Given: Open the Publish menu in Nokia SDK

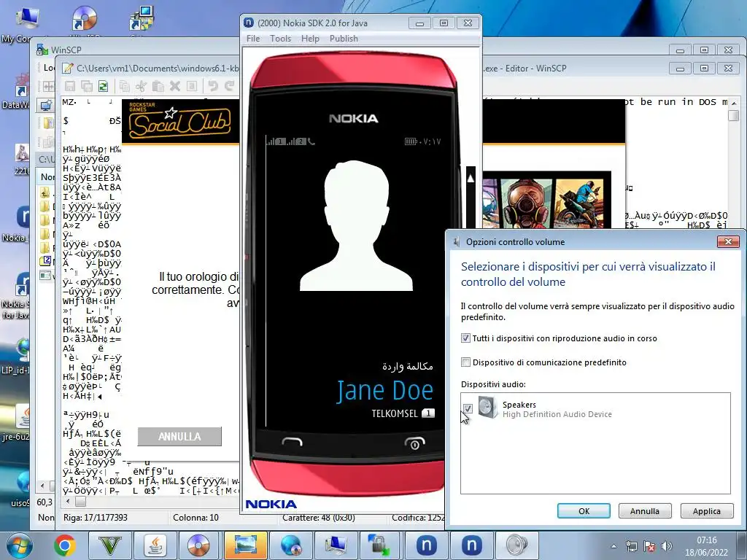Looking at the screenshot, I should tap(344, 39).
